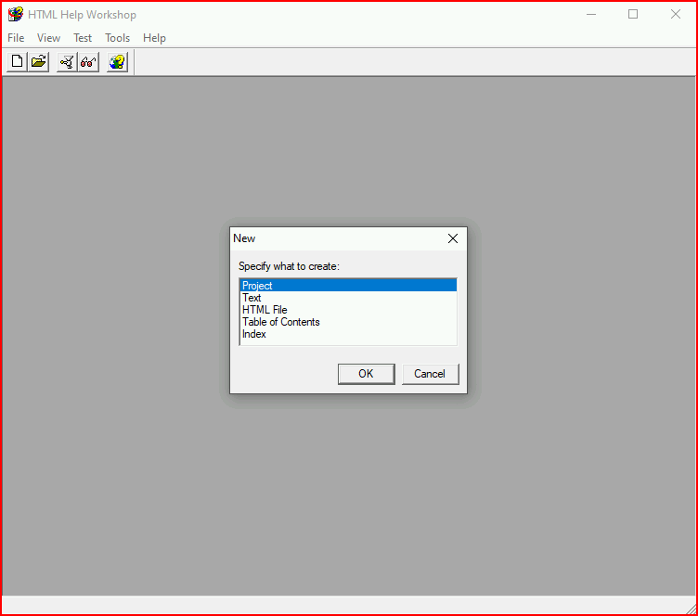Click the View compiled file glasses icon
The height and width of the screenshot is (616, 698).
[88, 62]
